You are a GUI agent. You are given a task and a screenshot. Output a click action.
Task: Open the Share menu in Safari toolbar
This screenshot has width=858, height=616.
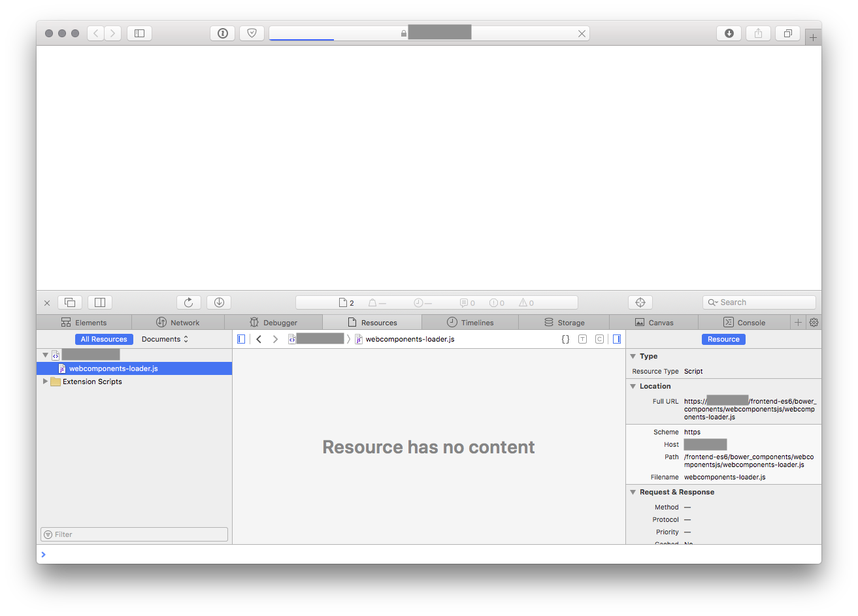[x=757, y=33]
